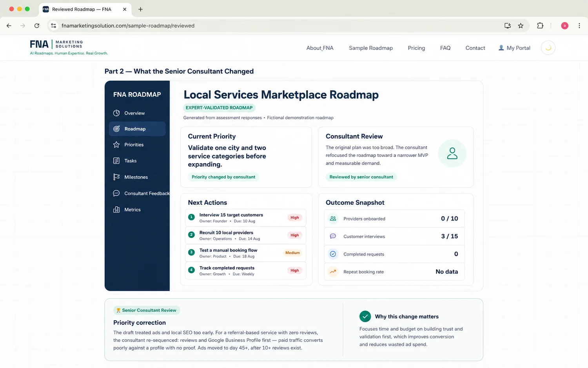
Task: Click the Milestones flag icon in sidebar
Action: [x=116, y=177]
